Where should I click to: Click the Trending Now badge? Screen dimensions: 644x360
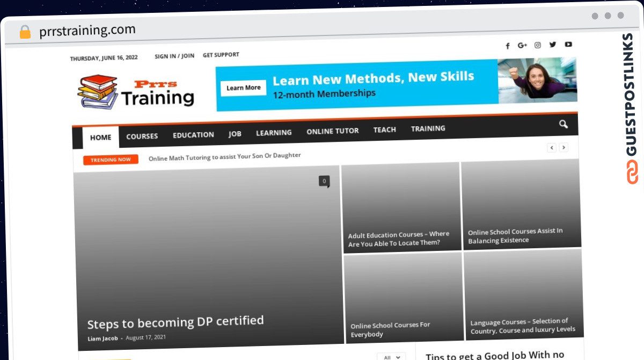[111, 160]
